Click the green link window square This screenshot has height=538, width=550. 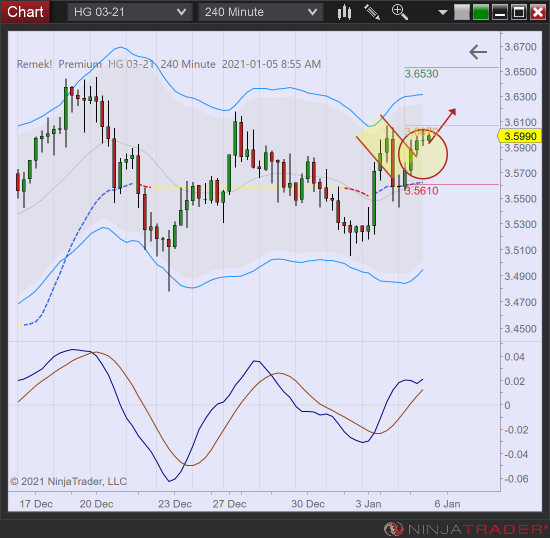tap(481, 13)
